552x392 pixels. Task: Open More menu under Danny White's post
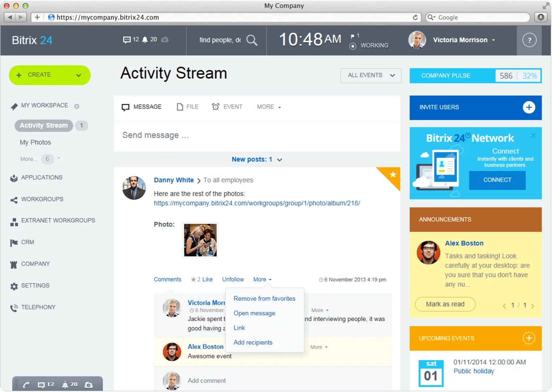click(262, 280)
